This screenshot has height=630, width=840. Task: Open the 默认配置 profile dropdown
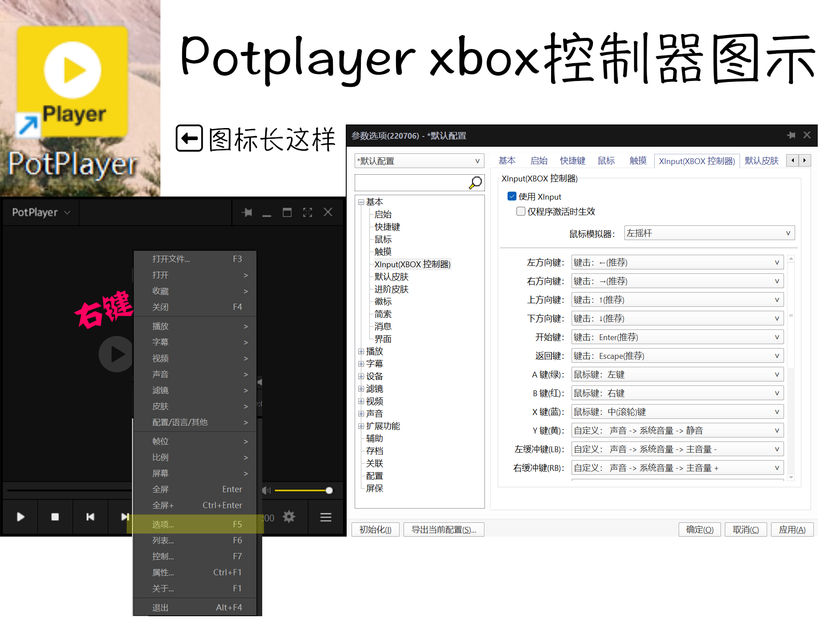pos(420,161)
